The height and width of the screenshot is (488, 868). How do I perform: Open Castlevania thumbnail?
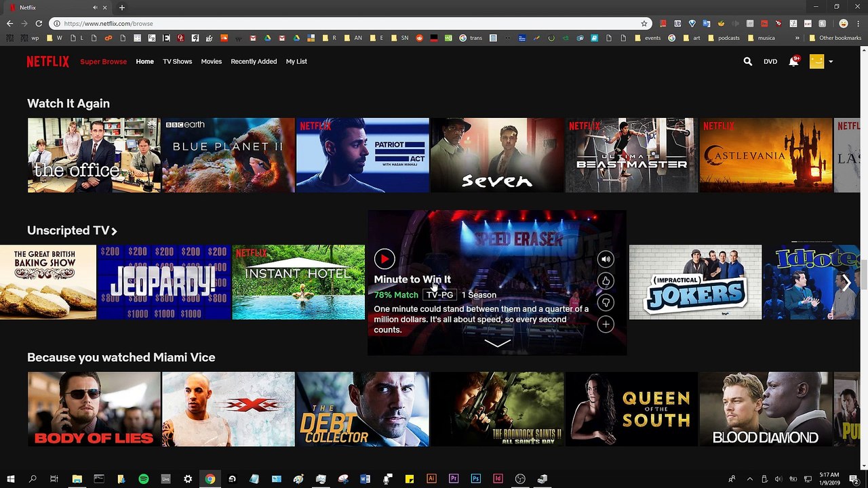[766, 155]
